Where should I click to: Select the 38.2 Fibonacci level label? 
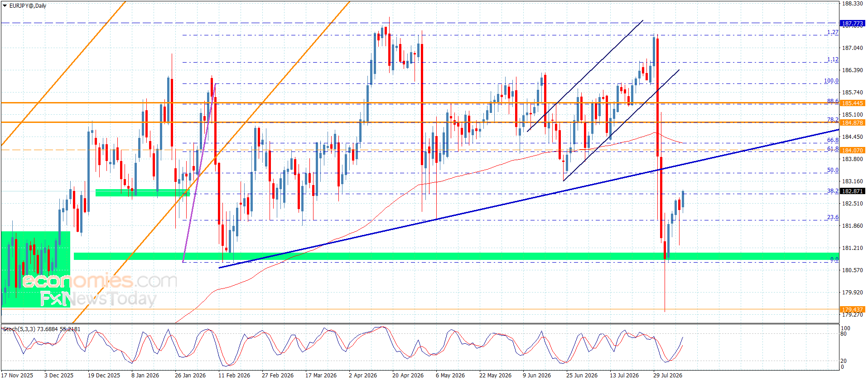(x=833, y=191)
